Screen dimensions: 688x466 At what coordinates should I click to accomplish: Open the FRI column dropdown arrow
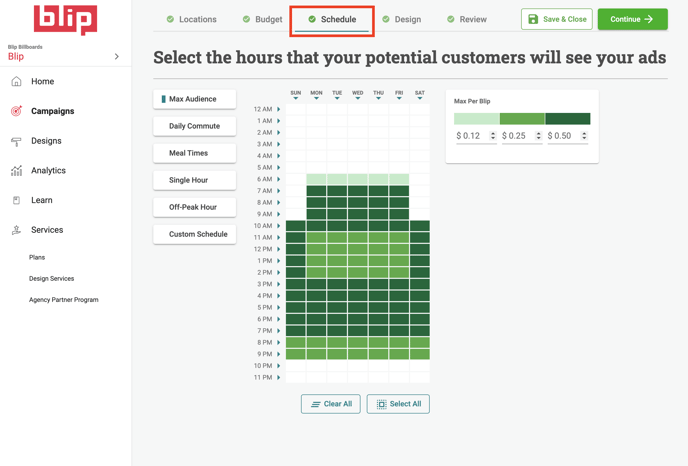point(399,98)
